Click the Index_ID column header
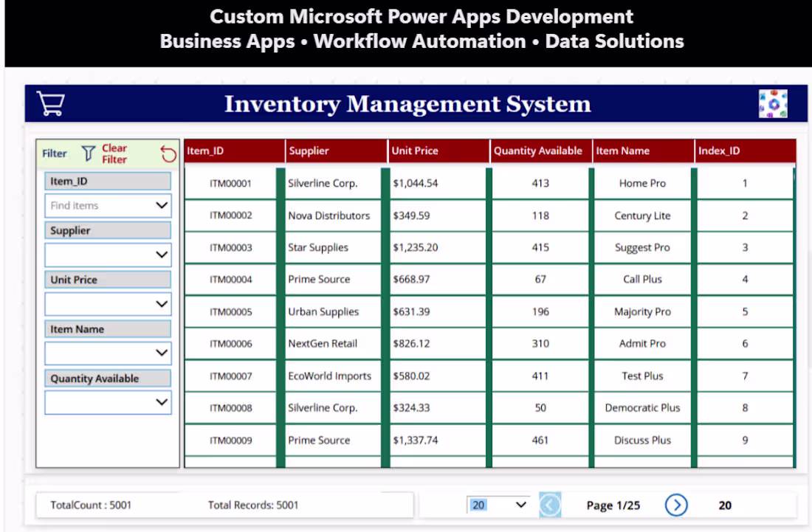Screen dimensions: 812x532 click(746, 151)
